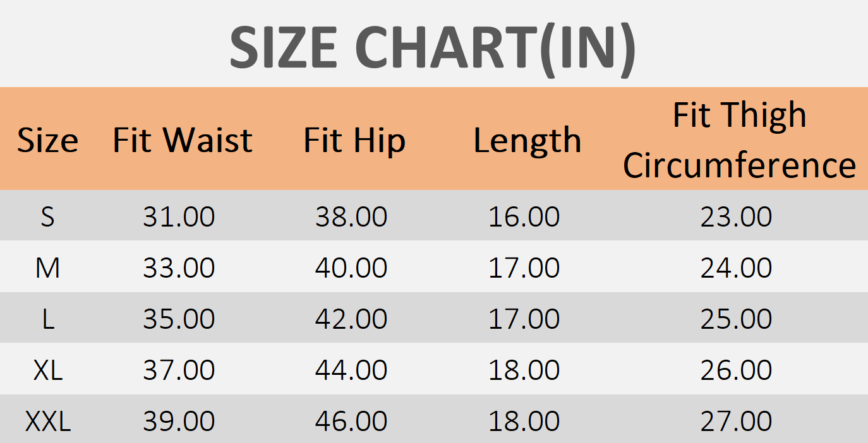Select the 37.00 waist value
The image size is (868, 443).
point(179,370)
